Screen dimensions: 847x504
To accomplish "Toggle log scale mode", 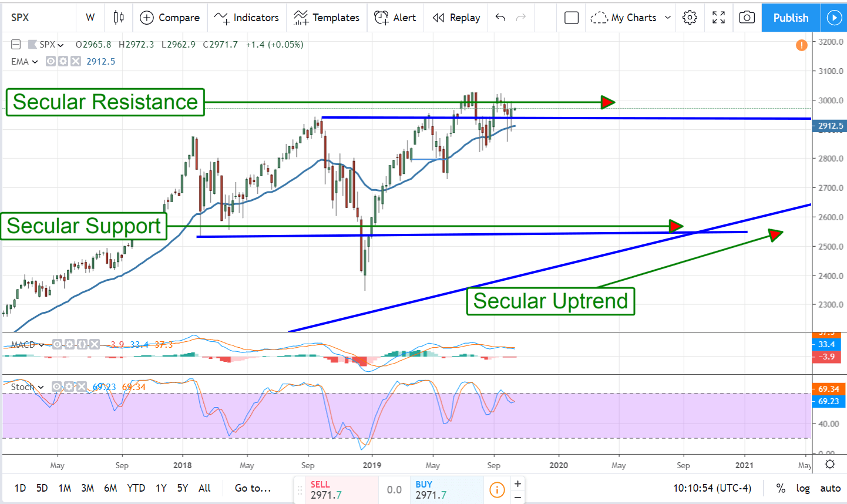I will (x=803, y=488).
